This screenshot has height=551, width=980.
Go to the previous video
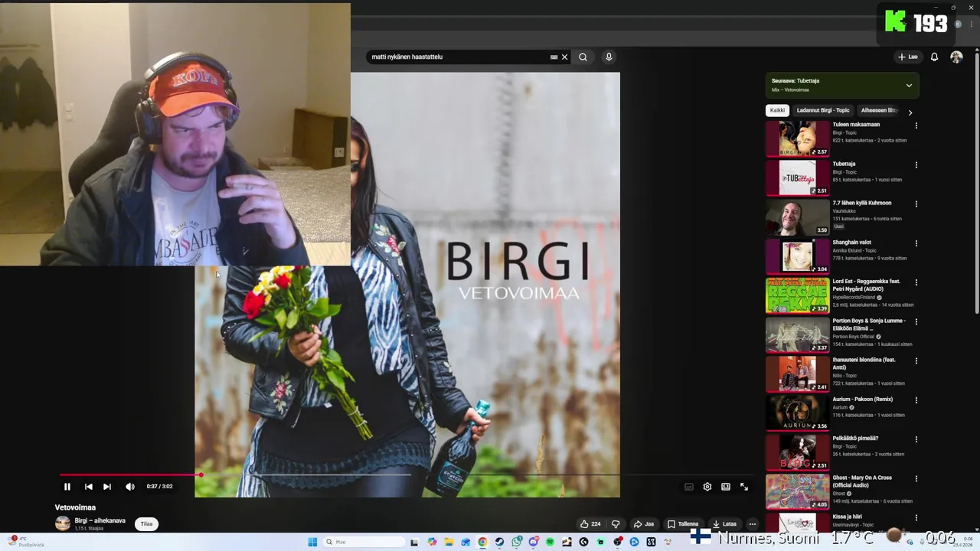[88, 487]
